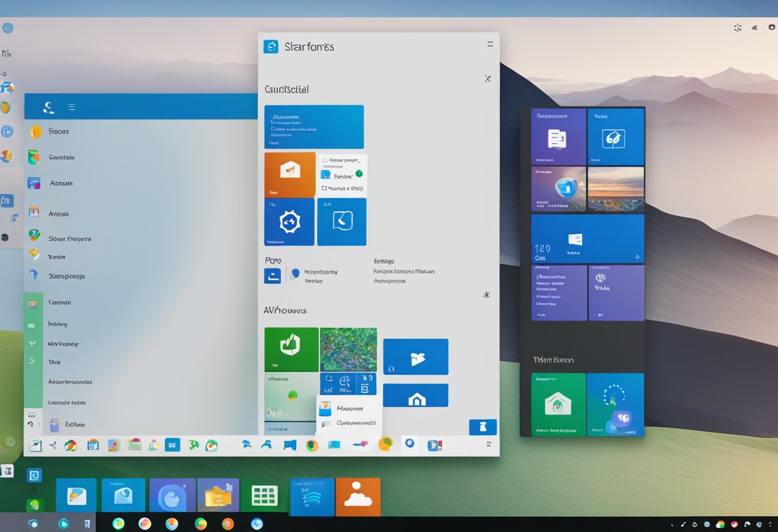Click the blue speech-bubble chat tile

(342, 222)
